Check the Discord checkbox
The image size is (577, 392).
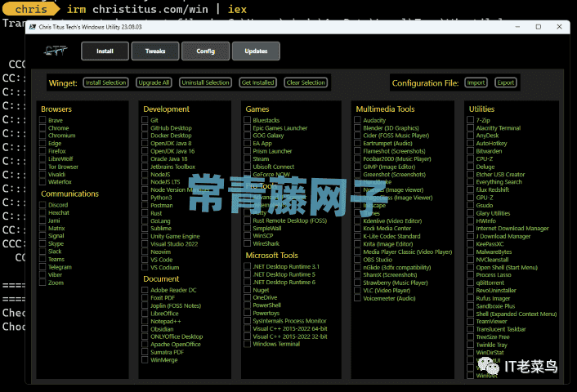[x=42, y=204]
